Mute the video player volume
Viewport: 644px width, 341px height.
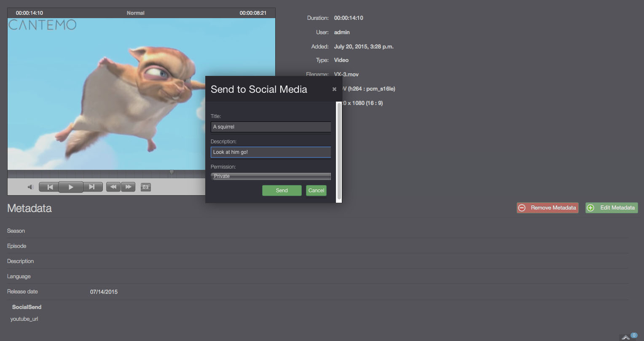click(30, 187)
